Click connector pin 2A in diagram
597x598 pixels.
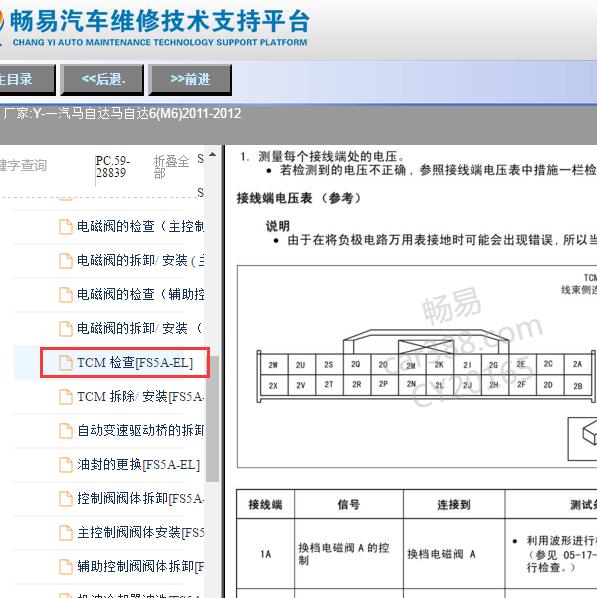[x=577, y=364]
